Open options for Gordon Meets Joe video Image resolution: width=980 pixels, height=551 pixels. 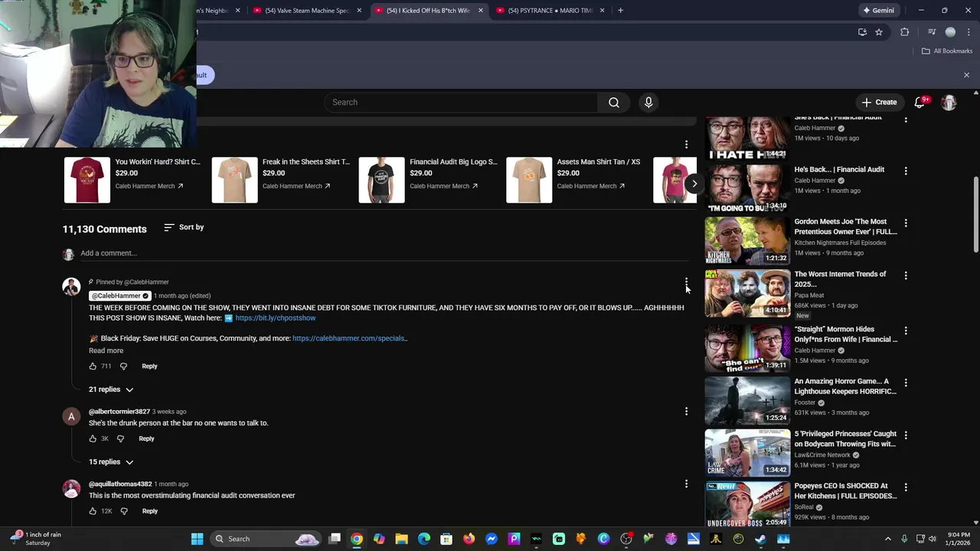[906, 223]
